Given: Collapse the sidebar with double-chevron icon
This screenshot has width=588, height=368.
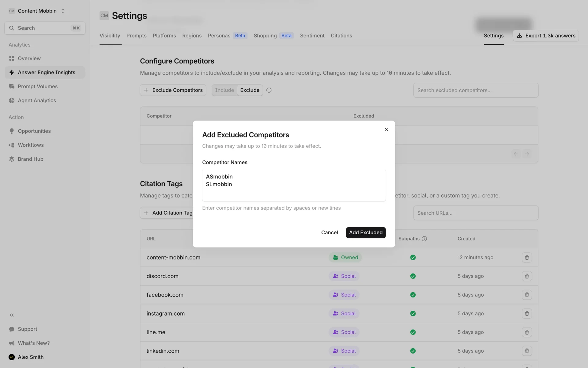Looking at the screenshot, I should pos(12,315).
